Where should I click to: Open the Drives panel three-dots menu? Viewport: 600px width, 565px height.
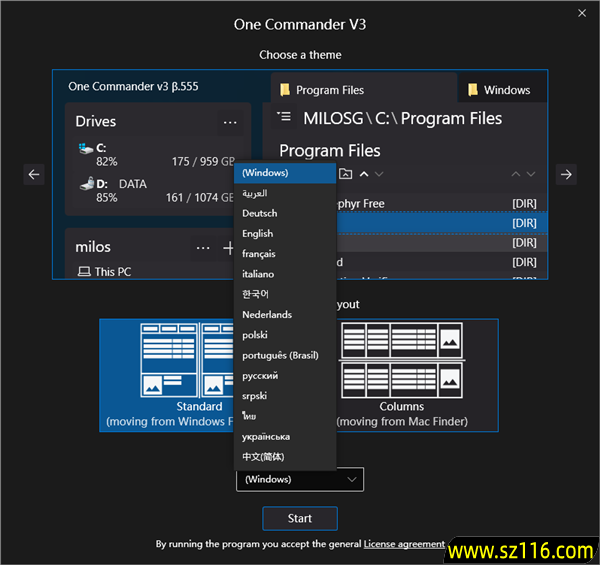click(231, 122)
